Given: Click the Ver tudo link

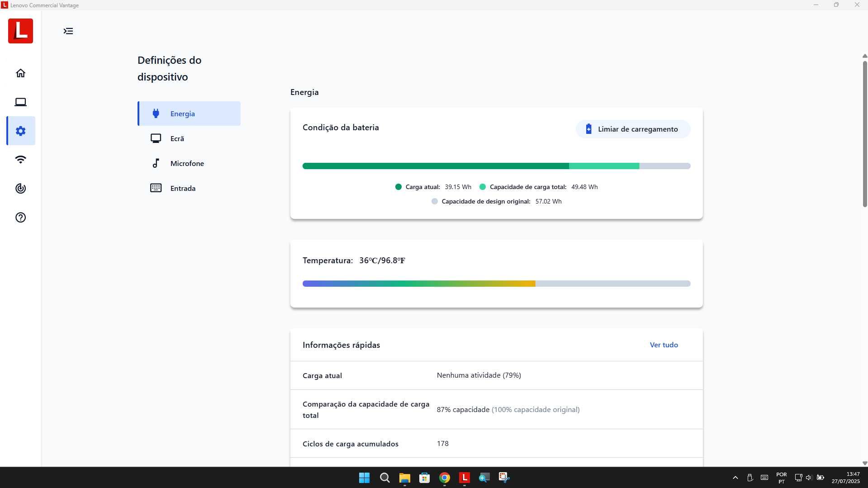Looking at the screenshot, I should pos(664,345).
